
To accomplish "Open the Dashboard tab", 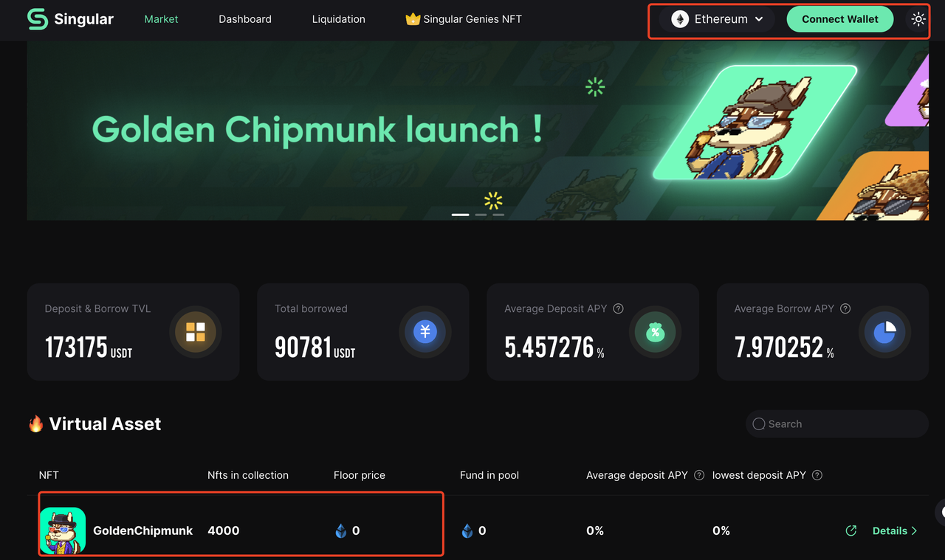I will (245, 19).
